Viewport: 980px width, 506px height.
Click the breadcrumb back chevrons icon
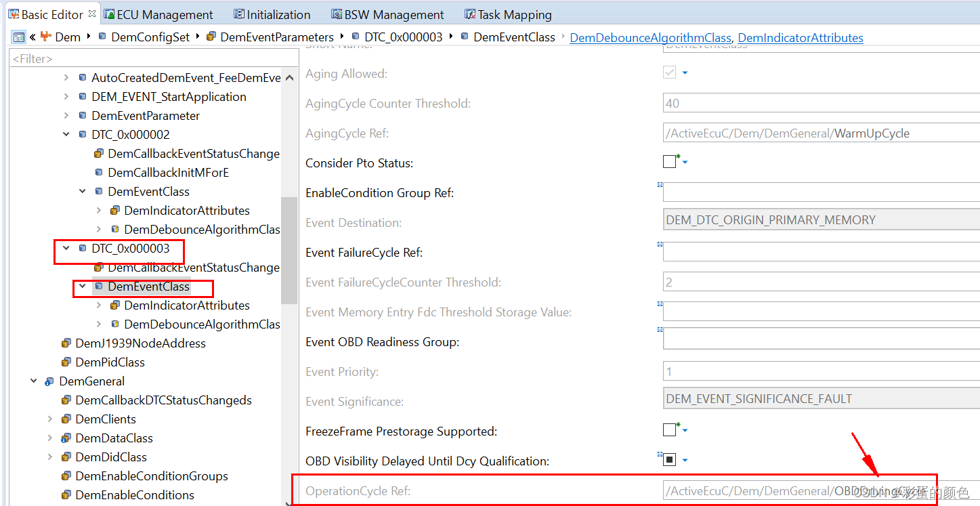33,37
